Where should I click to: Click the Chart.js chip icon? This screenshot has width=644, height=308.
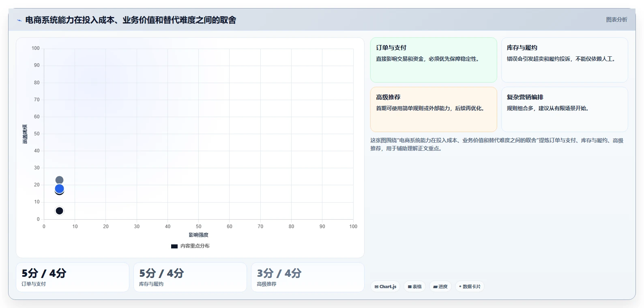tap(376, 287)
